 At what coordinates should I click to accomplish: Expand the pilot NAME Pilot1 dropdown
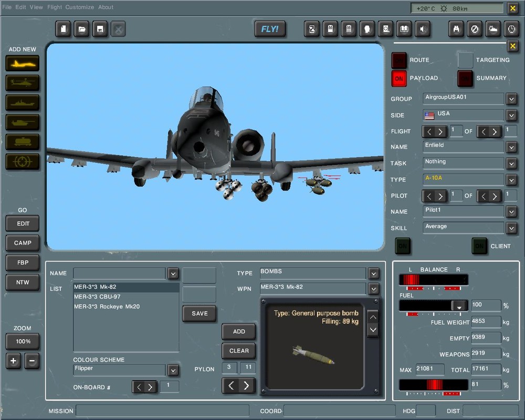511,212
